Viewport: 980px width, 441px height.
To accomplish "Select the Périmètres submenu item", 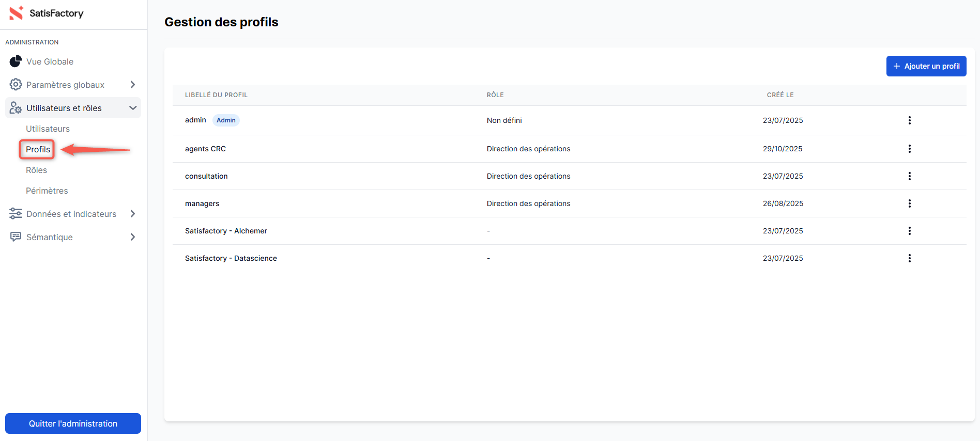I will 47,191.
